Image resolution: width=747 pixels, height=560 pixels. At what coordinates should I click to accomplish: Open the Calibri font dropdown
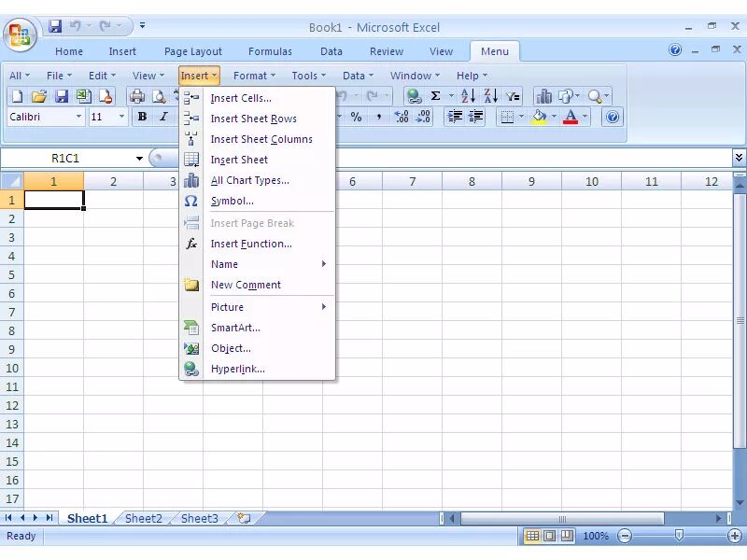[x=78, y=117]
